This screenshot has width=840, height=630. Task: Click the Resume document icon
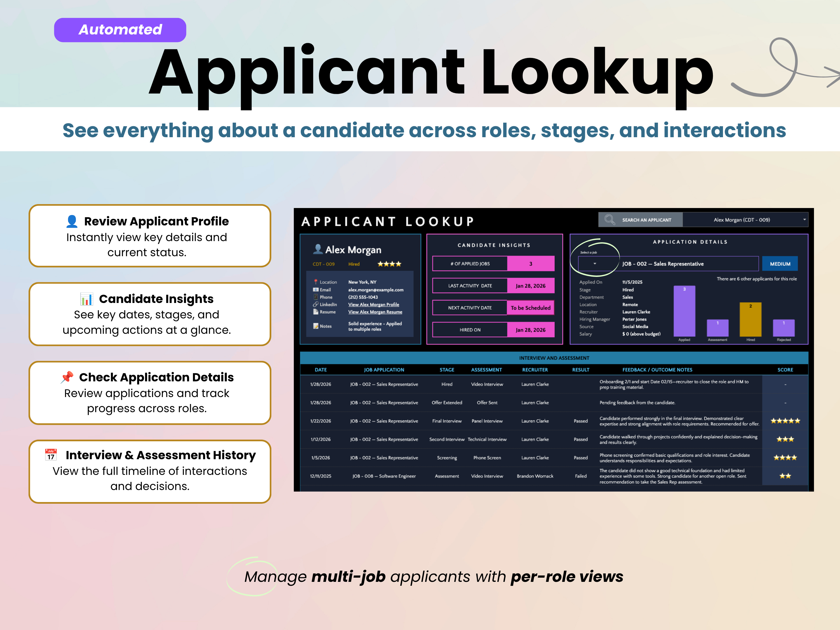[316, 312]
